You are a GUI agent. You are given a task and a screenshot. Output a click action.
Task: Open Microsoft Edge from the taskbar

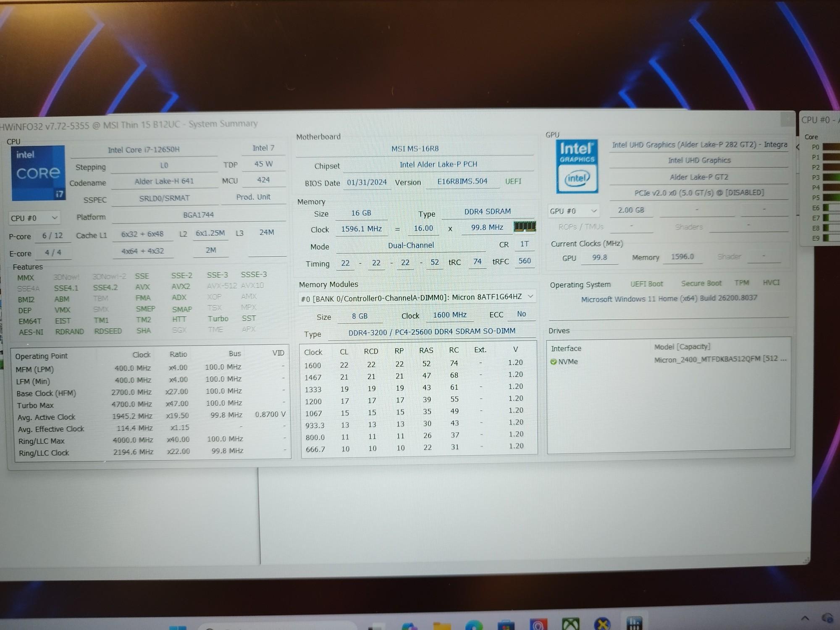point(474,626)
